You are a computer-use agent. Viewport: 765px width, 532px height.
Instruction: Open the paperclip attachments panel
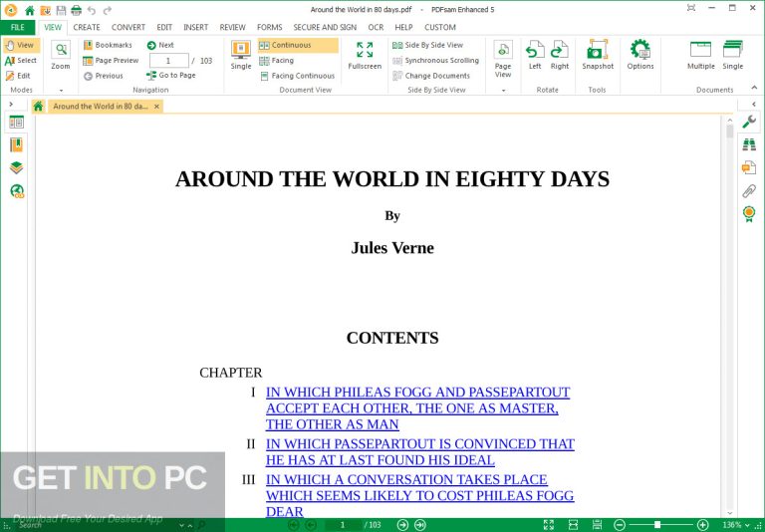coord(749,191)
